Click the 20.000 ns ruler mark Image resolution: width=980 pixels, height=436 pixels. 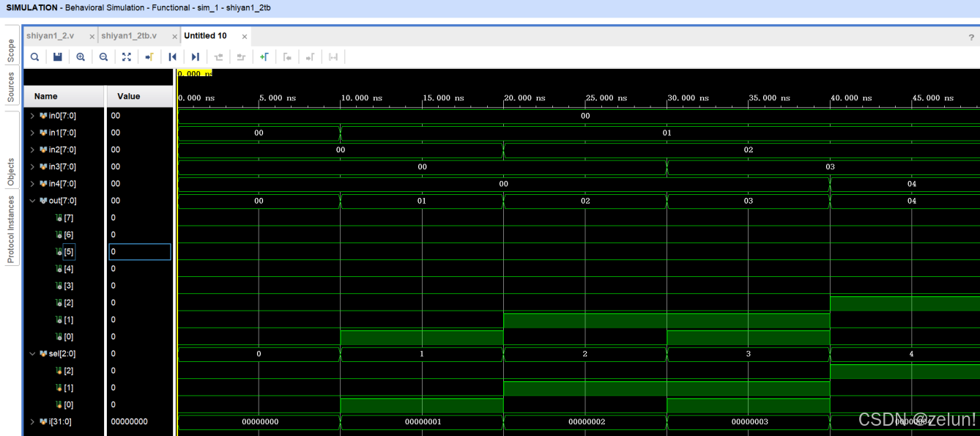pyautogui.click(x=524, y=97)
